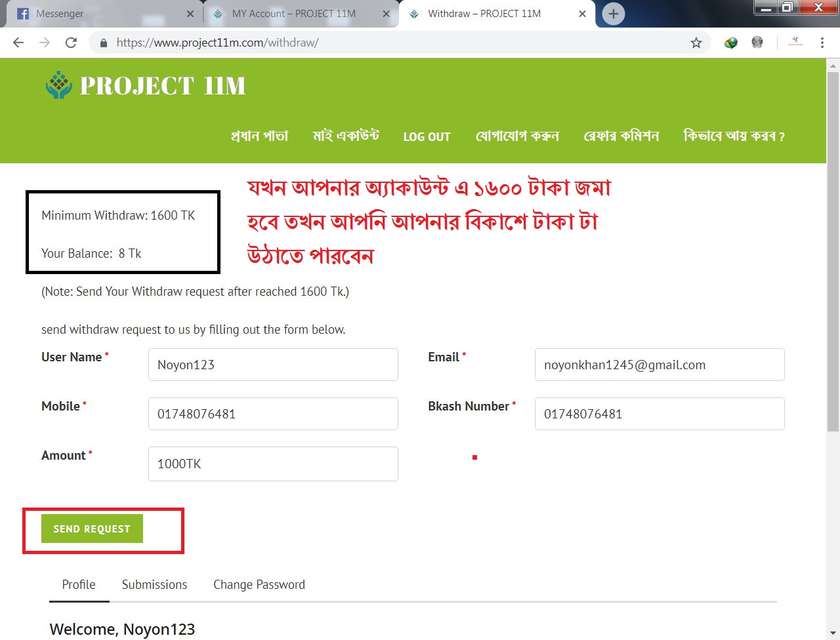The width and height of the screenshot is (840, 640).
Task: Open the মাই একাউন্ট menu item
Action: [346, 136]
